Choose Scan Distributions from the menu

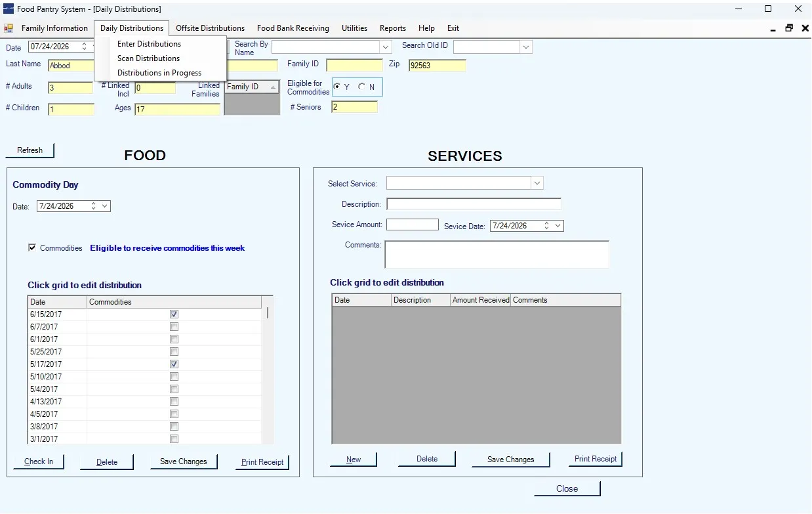pos(148,58)
